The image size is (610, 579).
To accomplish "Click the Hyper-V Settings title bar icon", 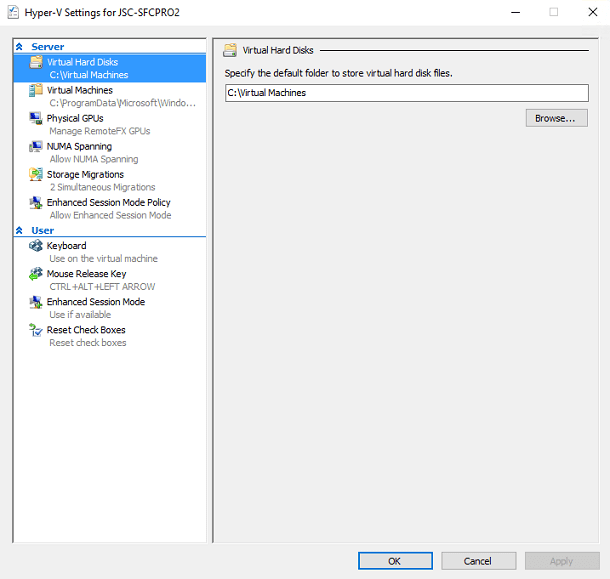I will [x=13, y=12].
